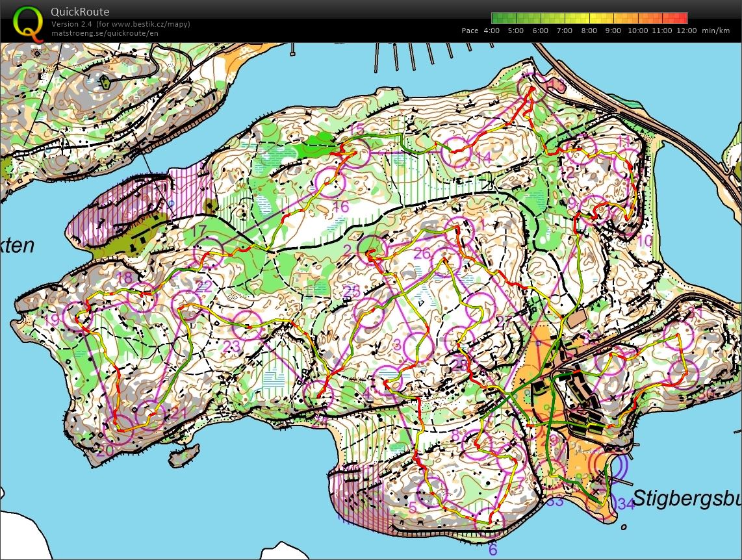742x560 pixels.
Task: Click control circle 5 near the south shore
Action: point(431,491)
